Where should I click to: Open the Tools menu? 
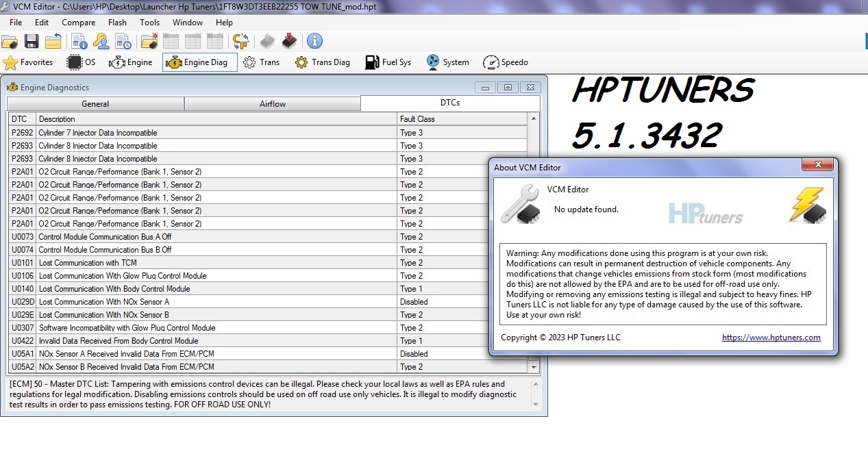(x=149, y=23)
